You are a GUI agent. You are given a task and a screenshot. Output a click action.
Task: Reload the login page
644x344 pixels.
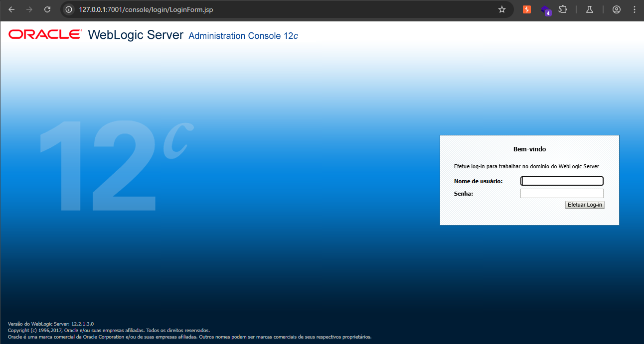click(47, 9)
